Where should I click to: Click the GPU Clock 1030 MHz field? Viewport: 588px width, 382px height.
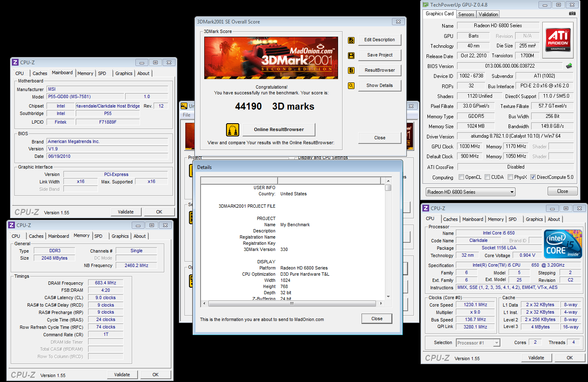tap(470, 146)
